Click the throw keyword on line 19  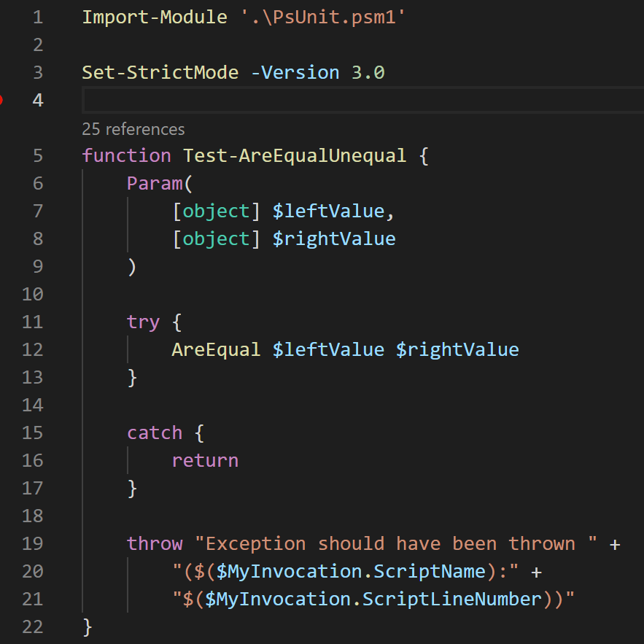click(155, 543)
